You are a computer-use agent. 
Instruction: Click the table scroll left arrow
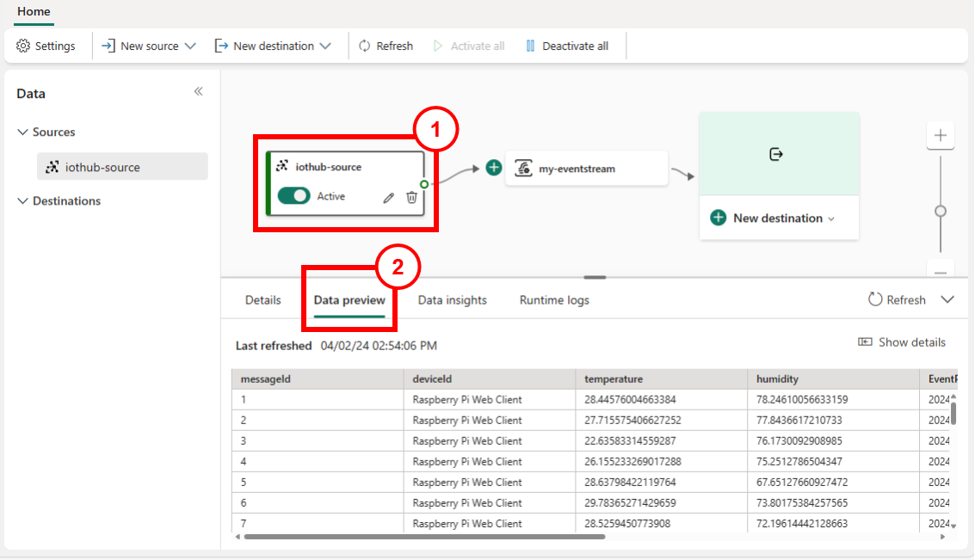tap(238, 537)
